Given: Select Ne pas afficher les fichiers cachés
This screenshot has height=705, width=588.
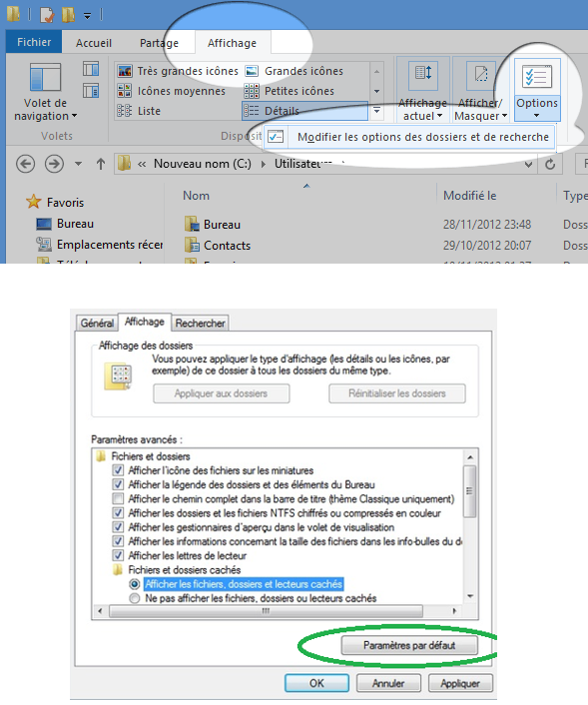Looking at the screenshot, I should coord(134,598).
